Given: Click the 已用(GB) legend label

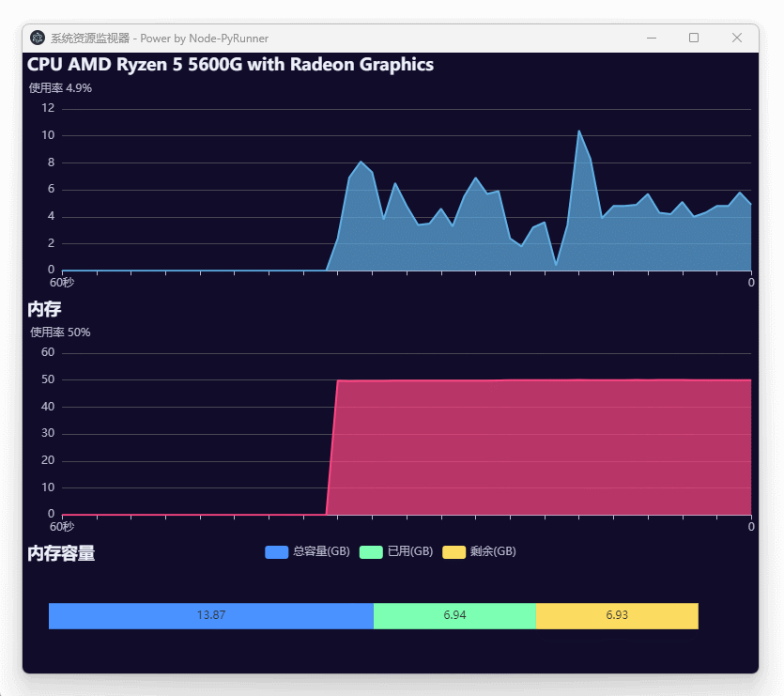Looking at the screenshot, I should point(410,551).
